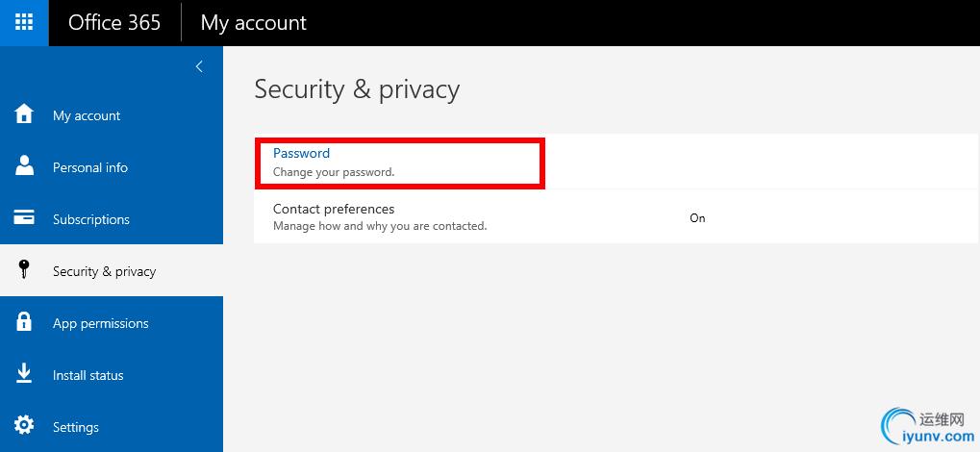Open App permissions in the sidebar

pos(112,322)
